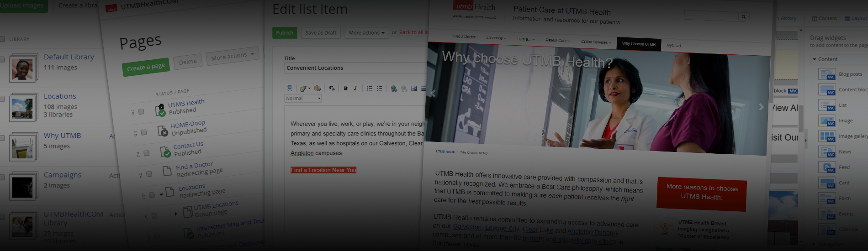The height and width of the screenshot is (251, 868).
Task: Toggle italic formatting in the editor toolbar
Action: pos(355,89)
